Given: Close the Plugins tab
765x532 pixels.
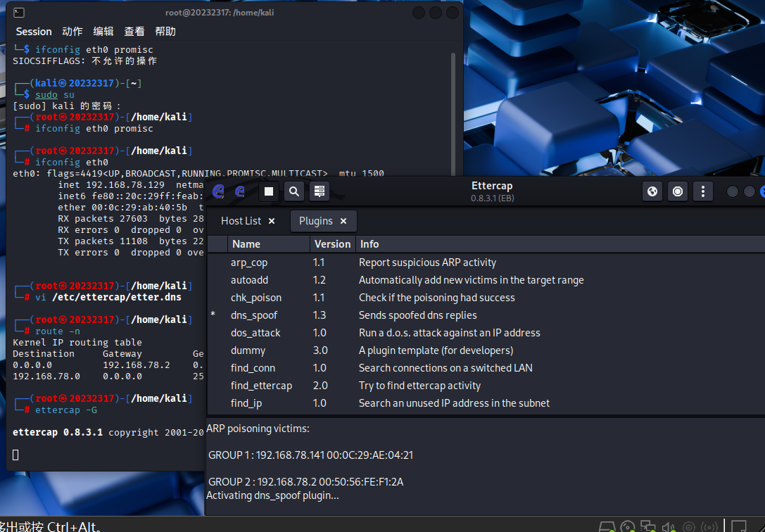Looking at the screenshot, I should point(343,221).
